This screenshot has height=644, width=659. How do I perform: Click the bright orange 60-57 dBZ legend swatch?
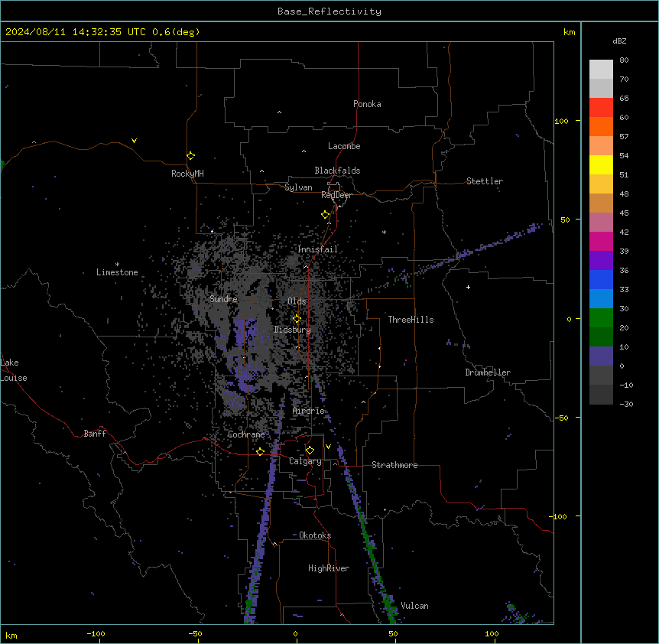(601, 126)
